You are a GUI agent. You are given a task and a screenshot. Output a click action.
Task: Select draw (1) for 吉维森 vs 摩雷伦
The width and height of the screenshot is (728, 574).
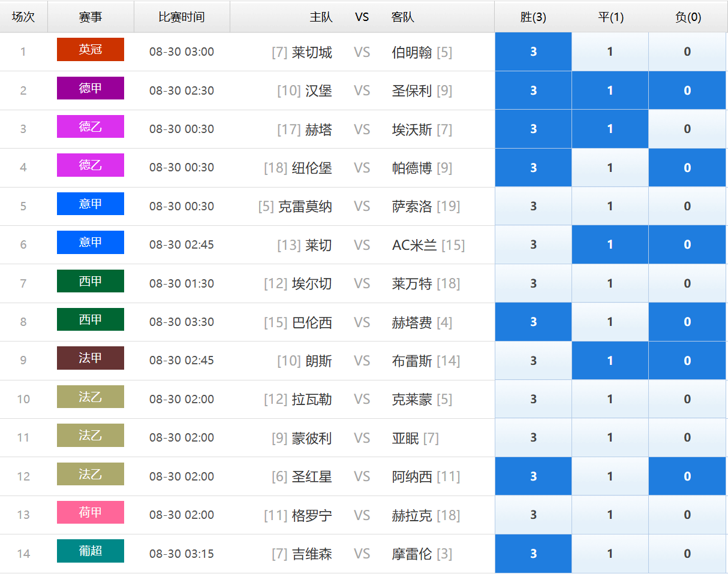click(610, 554)
